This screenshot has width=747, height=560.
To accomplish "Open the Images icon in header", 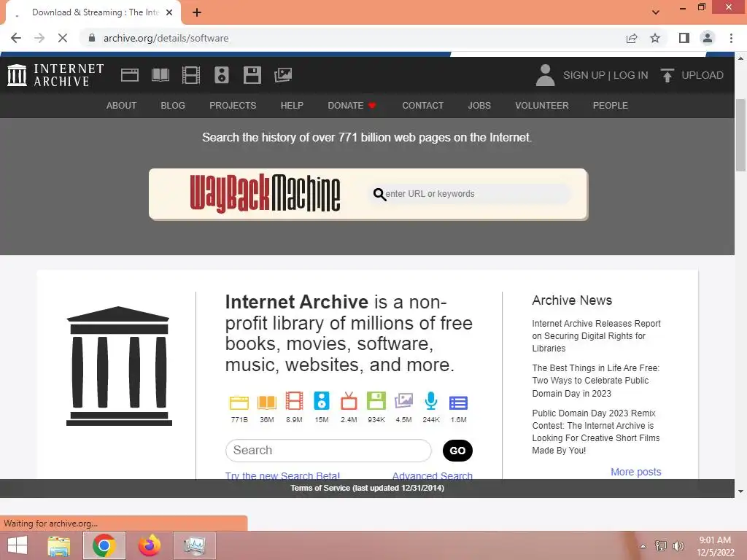I will coord(283,75).
